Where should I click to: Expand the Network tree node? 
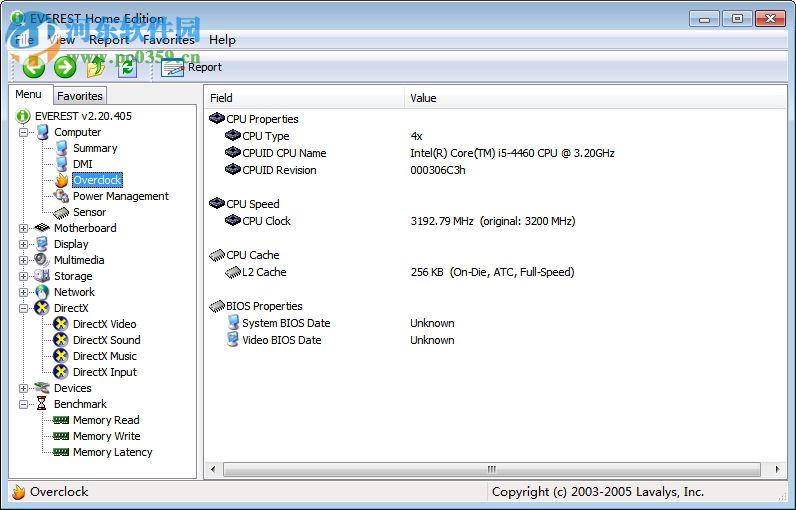pos(23,292)
